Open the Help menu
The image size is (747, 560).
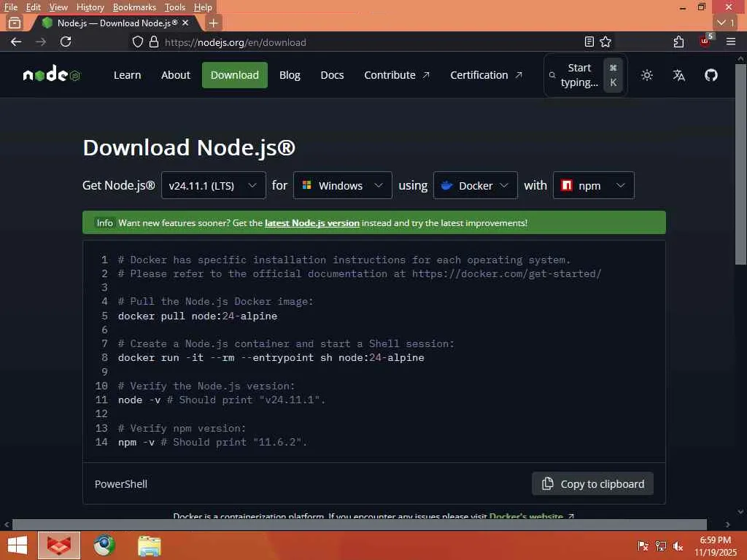click(x=203, y=7)
